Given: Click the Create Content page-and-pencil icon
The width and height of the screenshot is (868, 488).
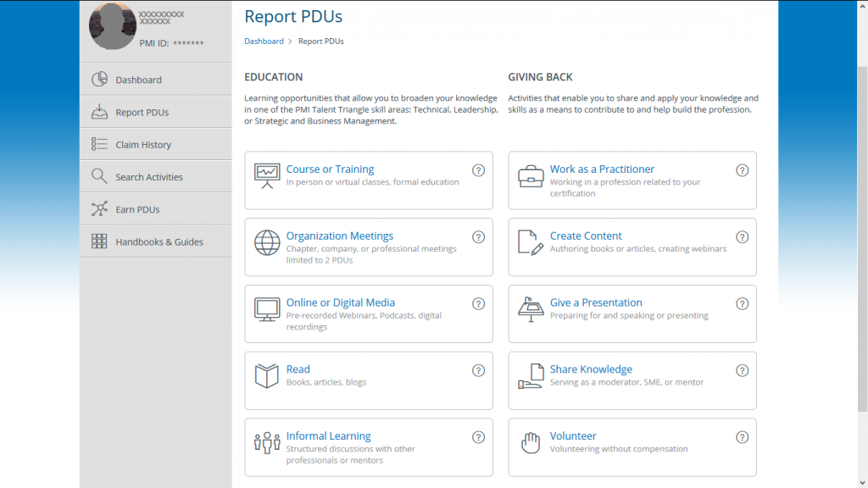Looking at the screenshot, I should (x=531, y=243).
